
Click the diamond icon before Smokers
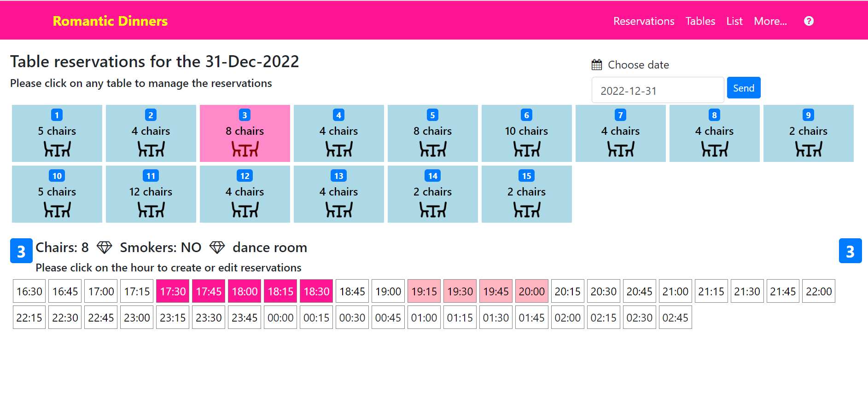[x=104, y=247]
